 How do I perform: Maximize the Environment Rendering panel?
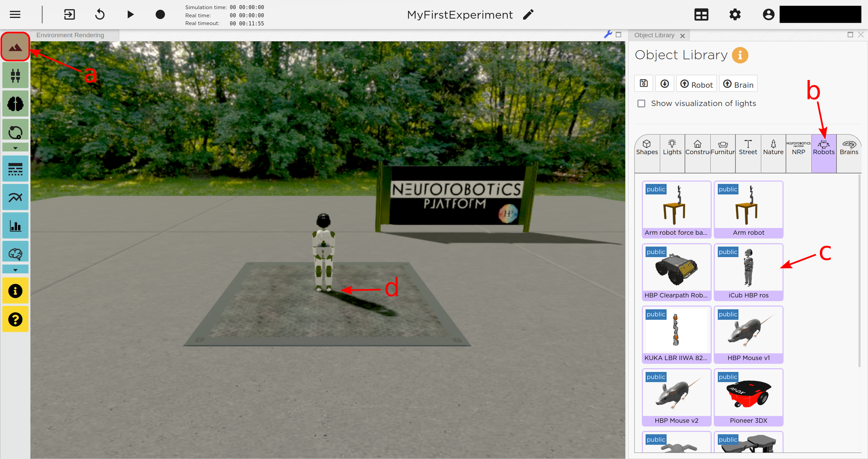point(618,35)
